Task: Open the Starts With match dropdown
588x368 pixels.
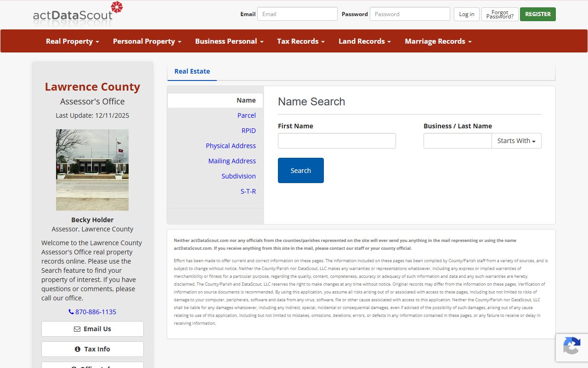Action: coord(516,141)
